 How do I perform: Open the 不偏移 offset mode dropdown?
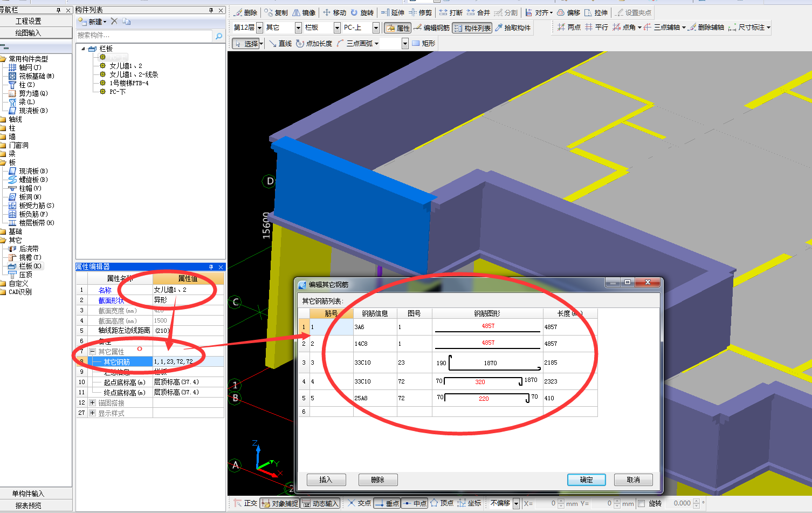516,503
